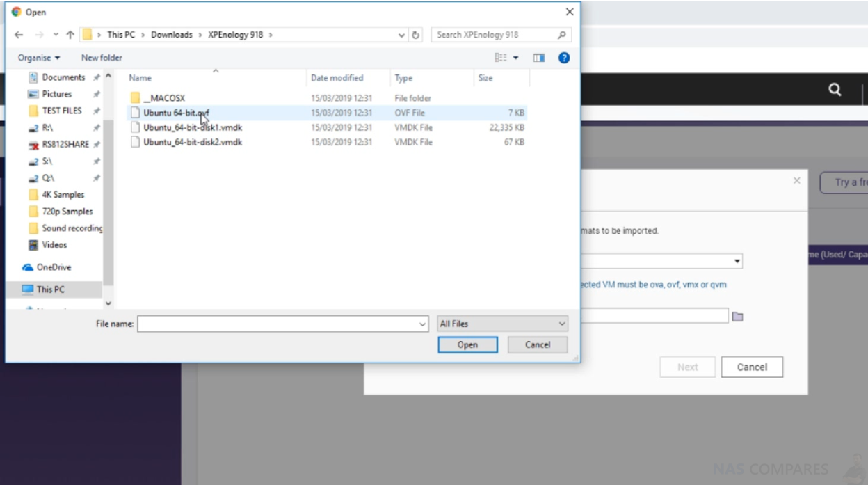Open the Organise dropdown menu
Image resolution: width=868 pixels, height=485 pixels.
(x=39, y=58)
